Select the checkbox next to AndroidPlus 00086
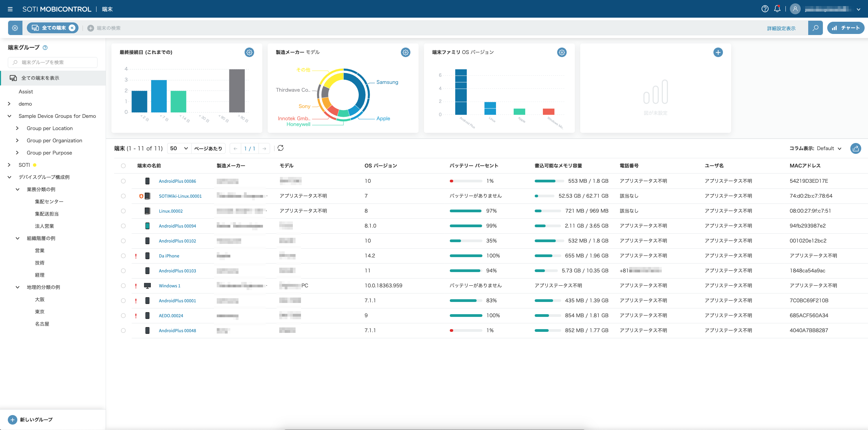This screenshot has height=430, width=868. (123, 180)
